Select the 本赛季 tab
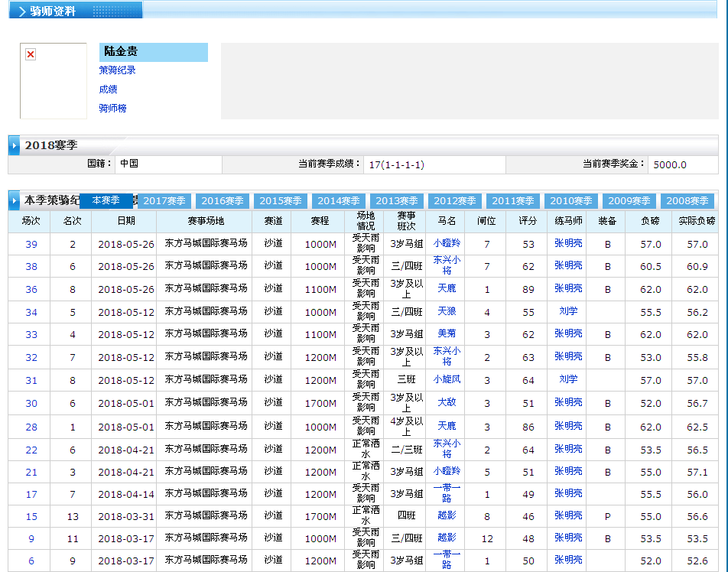Viewport: 728px width, 572px height. coord(106,200)
